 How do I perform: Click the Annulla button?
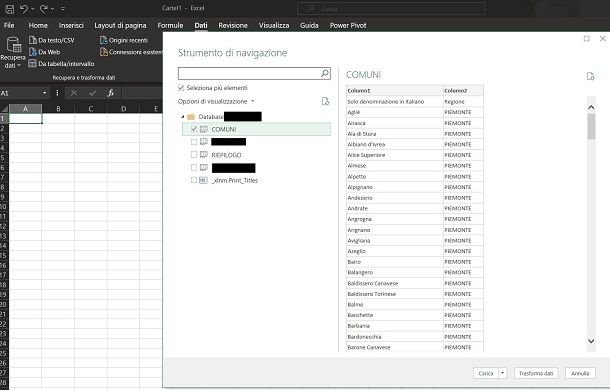click(580, 373)
